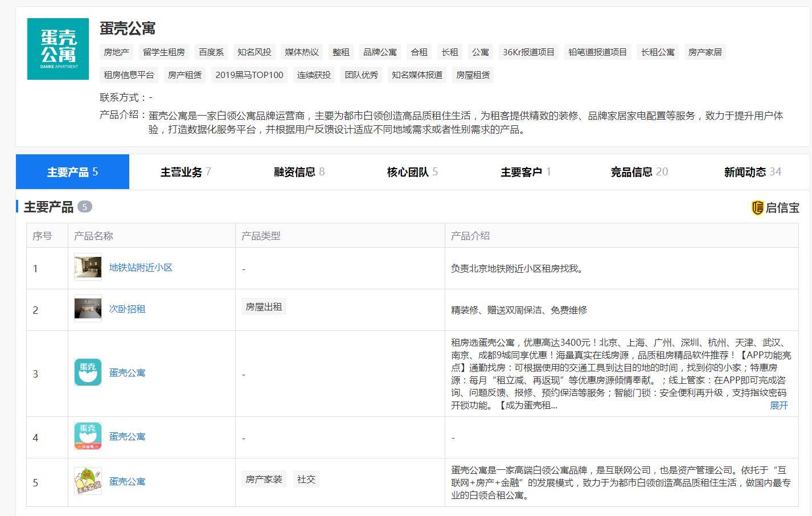This screenshot has height=516, width=812.
Task: Switch to the 主营业务 tab
Action: [186, 171]
